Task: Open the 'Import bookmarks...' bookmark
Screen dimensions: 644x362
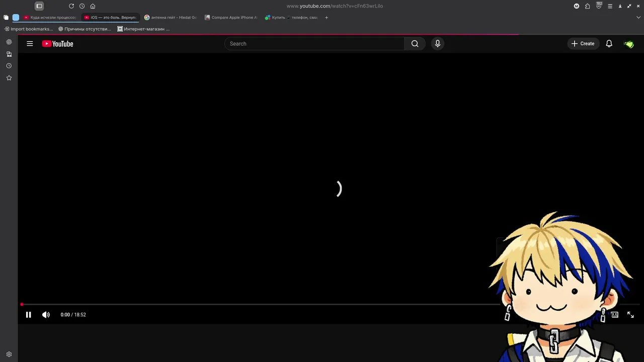Action: click(x=29, y=29)
